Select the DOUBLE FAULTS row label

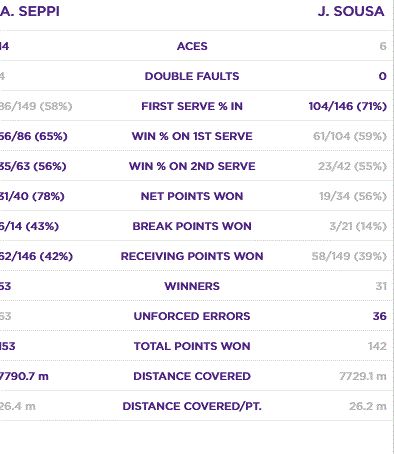pos(192,76)
